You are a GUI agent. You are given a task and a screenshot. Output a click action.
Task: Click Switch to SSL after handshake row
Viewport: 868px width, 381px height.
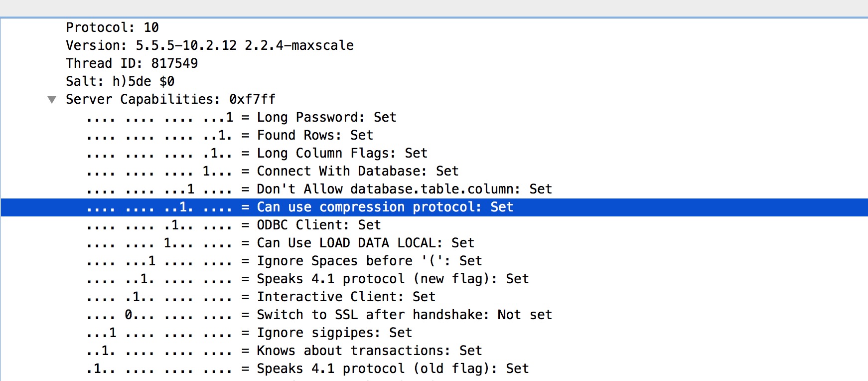(x=404, y=315)
